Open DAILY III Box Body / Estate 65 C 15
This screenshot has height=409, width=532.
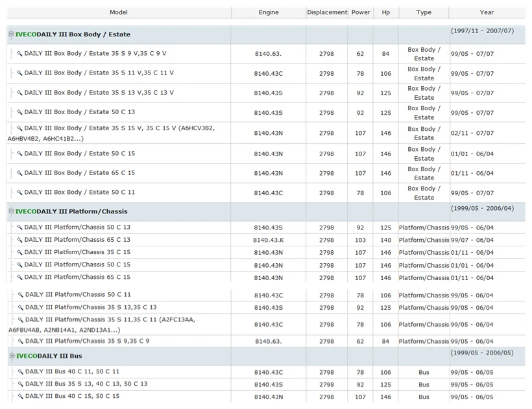pos(80,173)
